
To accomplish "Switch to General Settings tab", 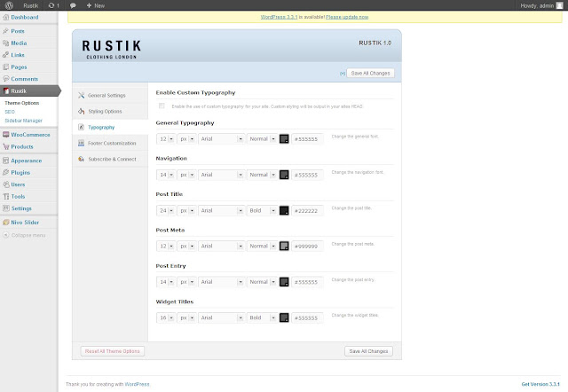I will (110, 95).
